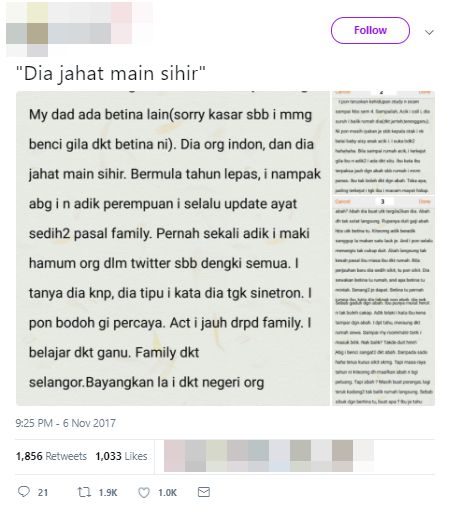Follow this Twitter account

pyautogui.click(x=370, y=30)
